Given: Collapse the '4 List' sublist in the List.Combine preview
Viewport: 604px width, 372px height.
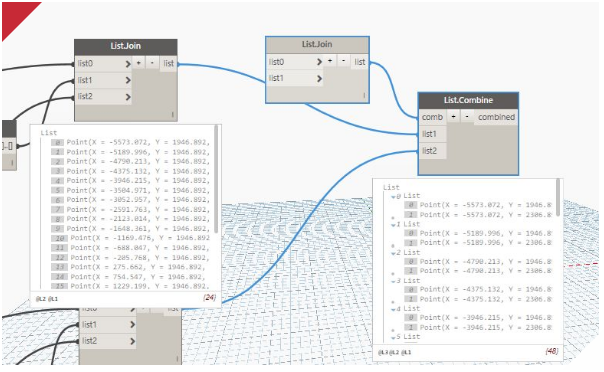Looking at the screenshot, I should (x=394, y=309).
